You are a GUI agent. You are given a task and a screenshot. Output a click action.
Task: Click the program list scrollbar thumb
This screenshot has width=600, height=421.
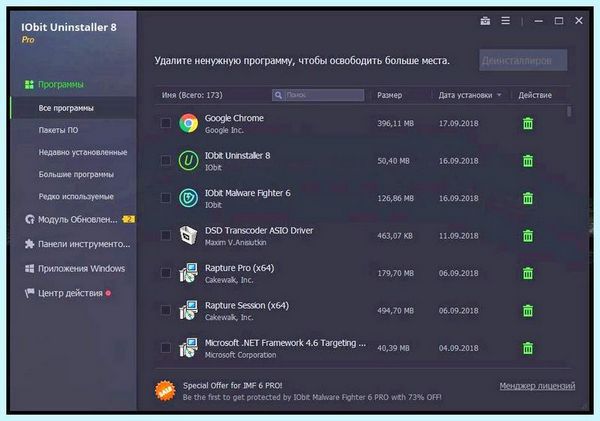coord(569,111)
